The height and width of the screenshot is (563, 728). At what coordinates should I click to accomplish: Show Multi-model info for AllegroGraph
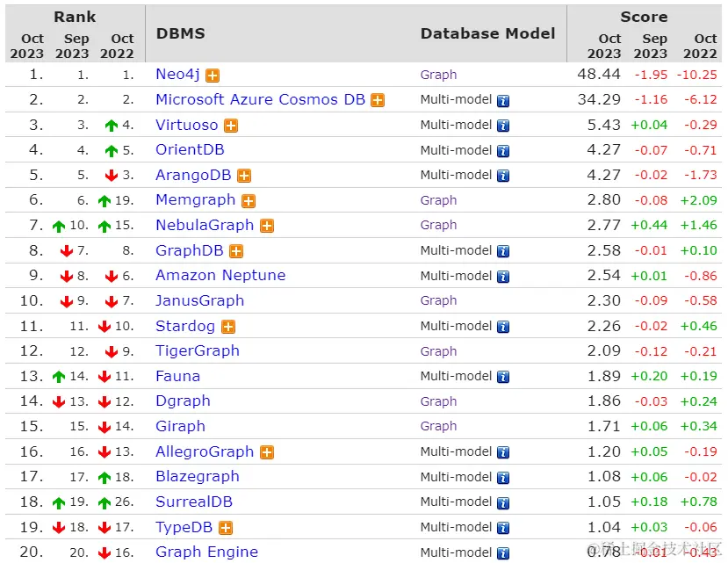tap(503, 452)
